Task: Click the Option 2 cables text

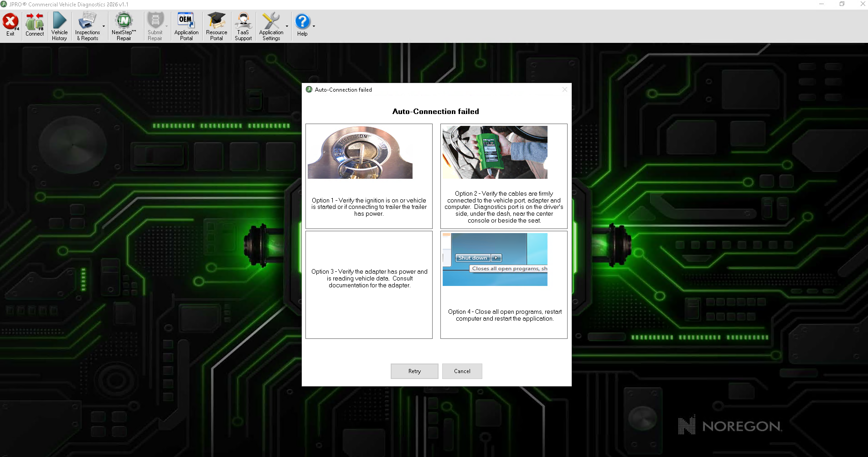Action: pos(504,207)
